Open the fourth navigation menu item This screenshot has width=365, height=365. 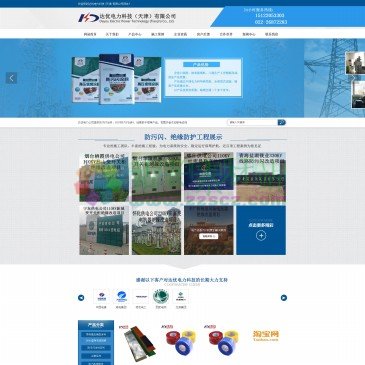click(x=158, y=34)
